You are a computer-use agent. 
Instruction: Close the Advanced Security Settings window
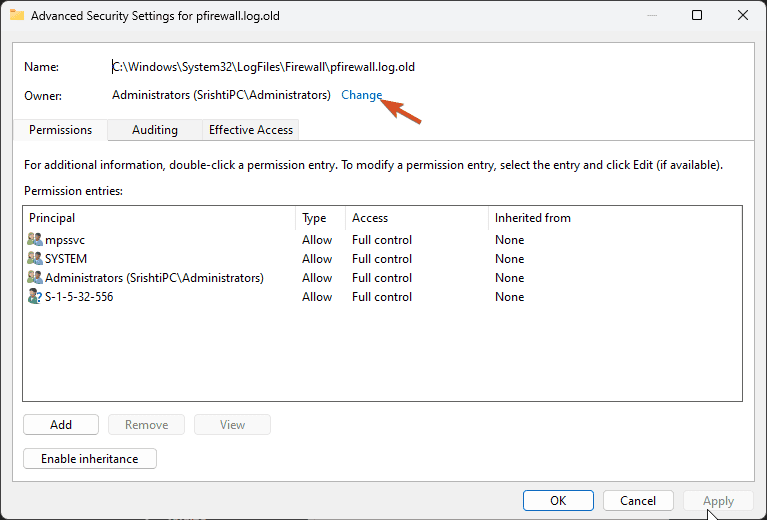pos(743,15)
